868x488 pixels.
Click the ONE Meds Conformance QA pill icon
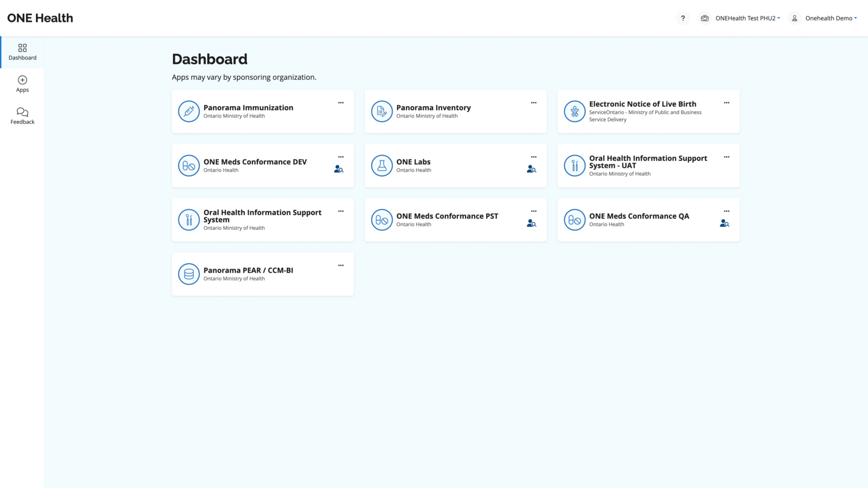pyautogui.click(x=575, y=220)
